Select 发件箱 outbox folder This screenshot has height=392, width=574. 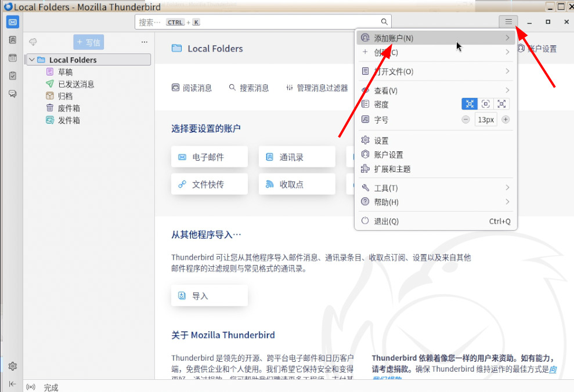(69, 120)
